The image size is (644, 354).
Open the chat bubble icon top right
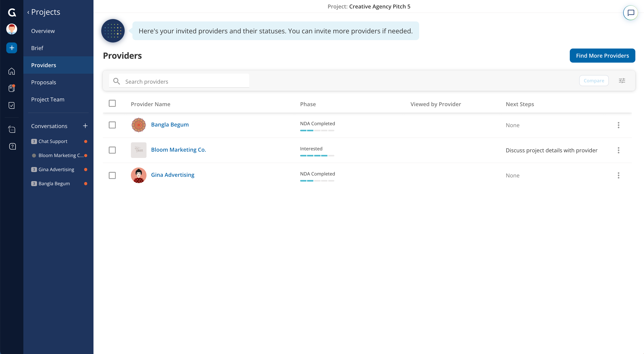tap(631, 13)
